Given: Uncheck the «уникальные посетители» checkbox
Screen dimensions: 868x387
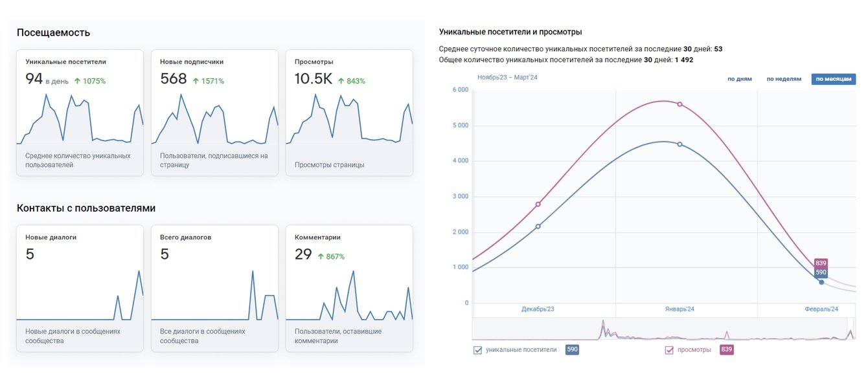Looking at the screenshot, I should (477, 350).
